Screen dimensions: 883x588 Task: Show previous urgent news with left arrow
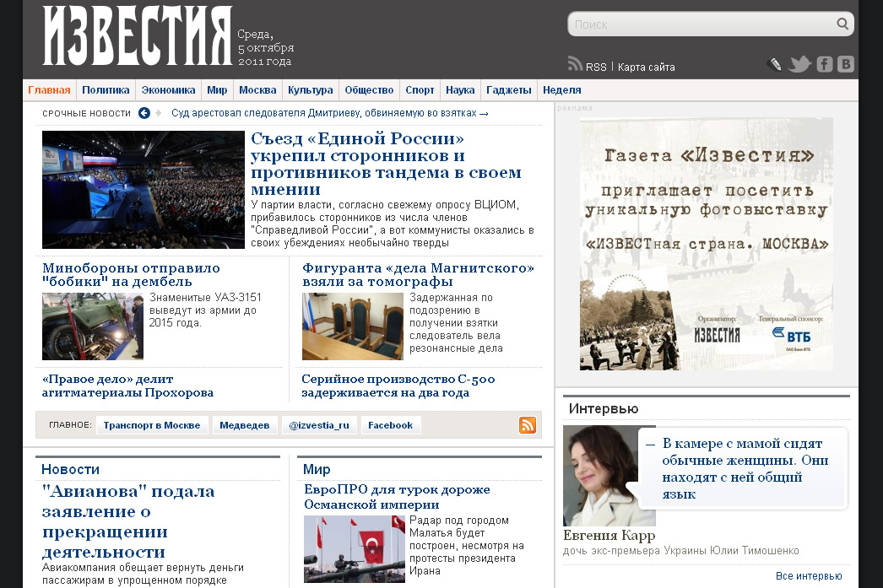144,113
